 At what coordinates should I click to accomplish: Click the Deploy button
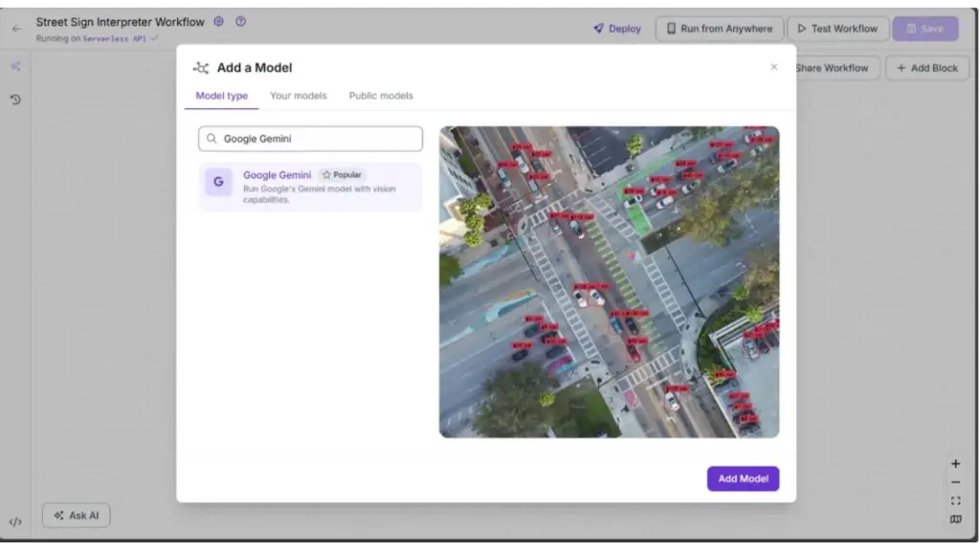(x=617, y=29)
